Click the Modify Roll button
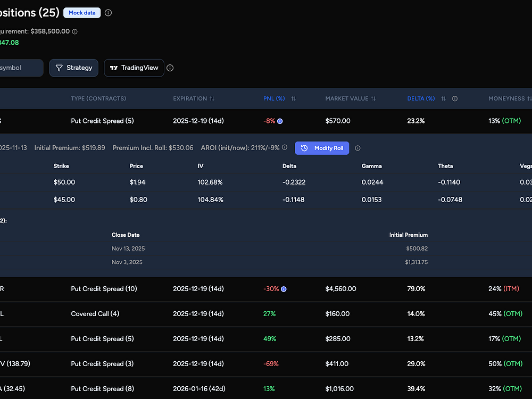The image size is (532, 399). pos(322,148)
